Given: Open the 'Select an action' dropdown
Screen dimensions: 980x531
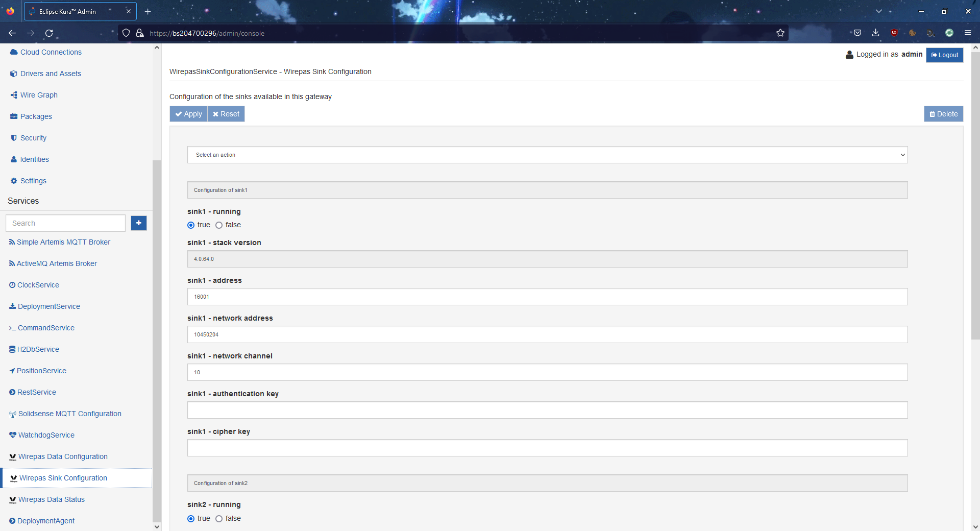Looking at the screenshot, I should point(547,155).
